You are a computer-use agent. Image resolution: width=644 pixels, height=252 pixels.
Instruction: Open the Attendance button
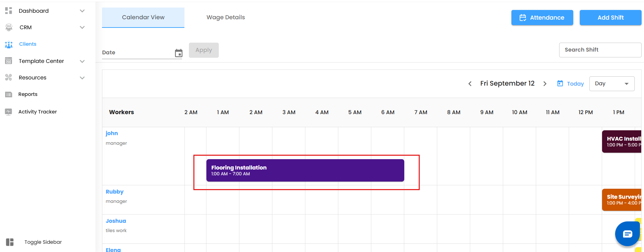pyautogui.click(x=542, y=18)
